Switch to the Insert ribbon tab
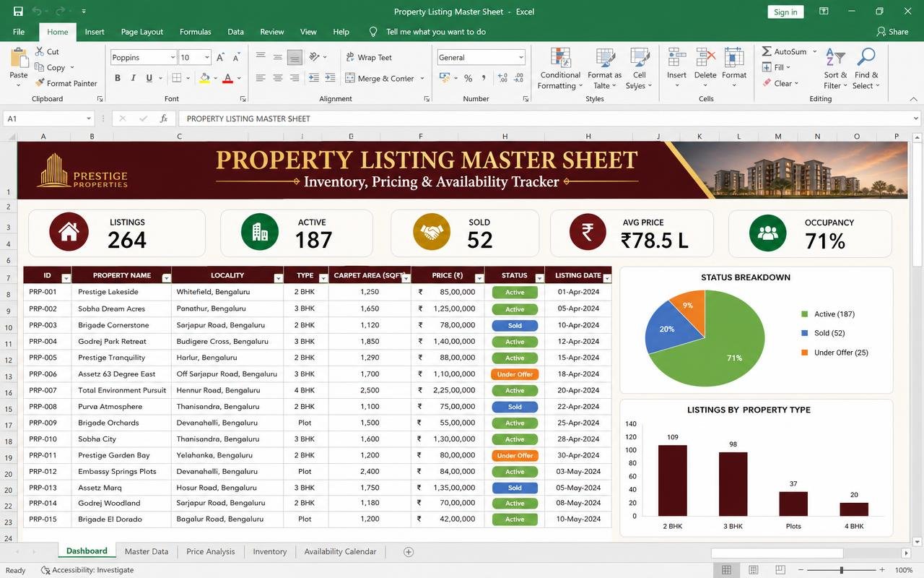 pyautogui.click(x=95, y=32)
